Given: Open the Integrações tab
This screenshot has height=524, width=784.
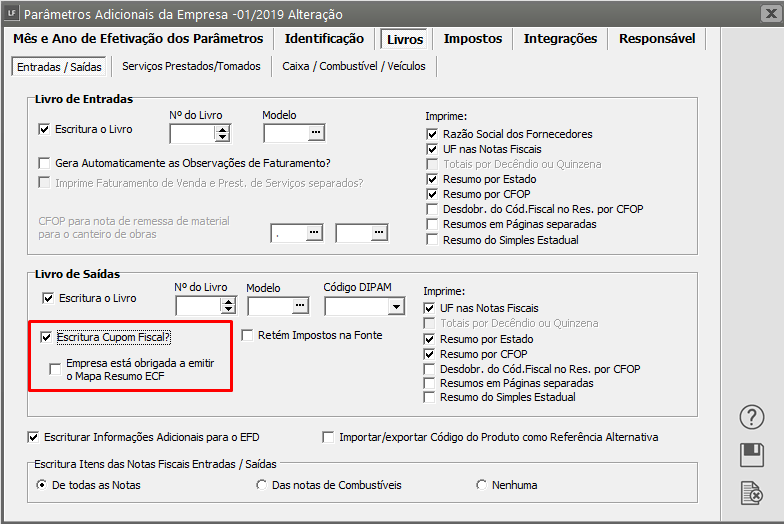Looking at the screenshot, I should pyautogui.click(x=560, y=39).
